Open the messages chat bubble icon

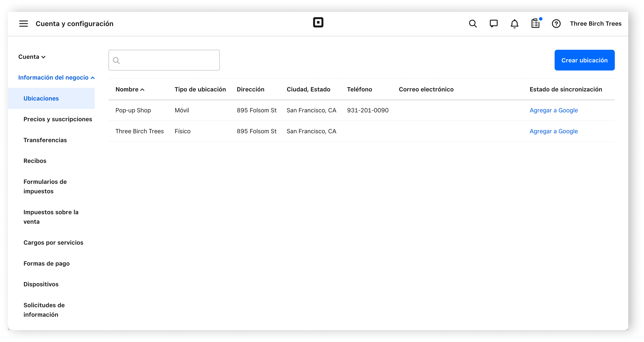(x=493, y=24)
